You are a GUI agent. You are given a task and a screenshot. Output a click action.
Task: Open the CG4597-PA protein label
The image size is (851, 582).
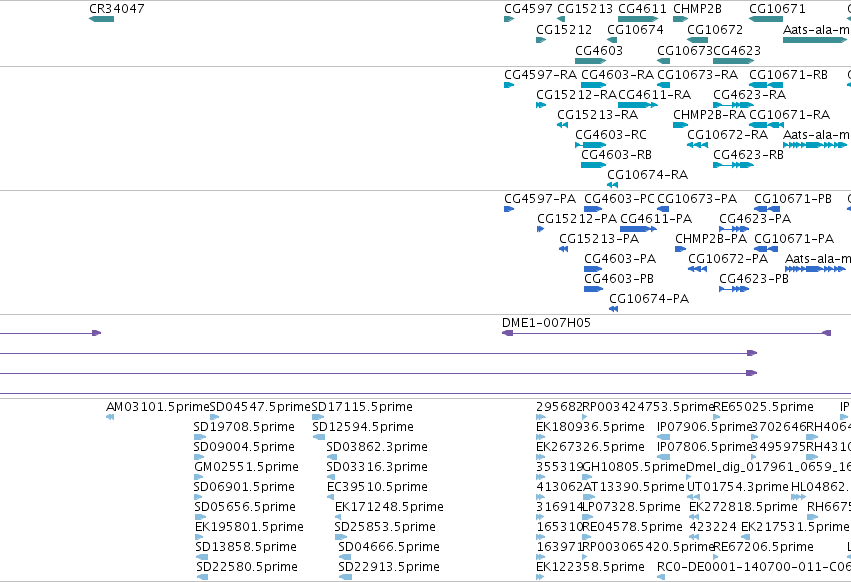[540, 199]
